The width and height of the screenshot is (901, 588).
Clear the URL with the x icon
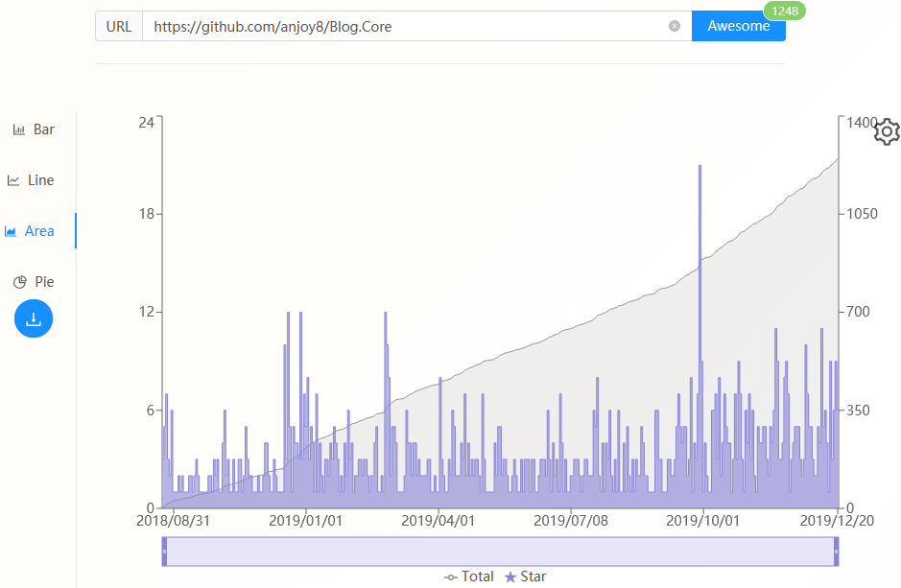click(x=675, y=26)
